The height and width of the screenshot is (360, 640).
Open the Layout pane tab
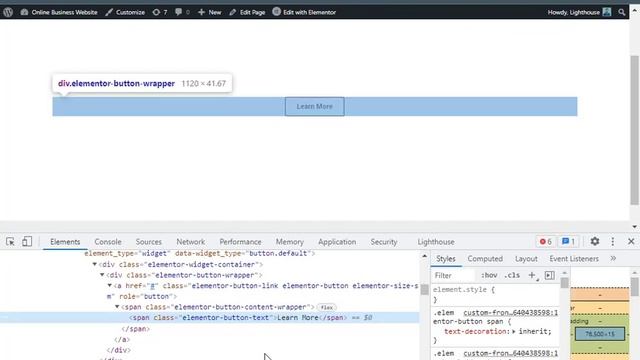[x=526, y=259]
